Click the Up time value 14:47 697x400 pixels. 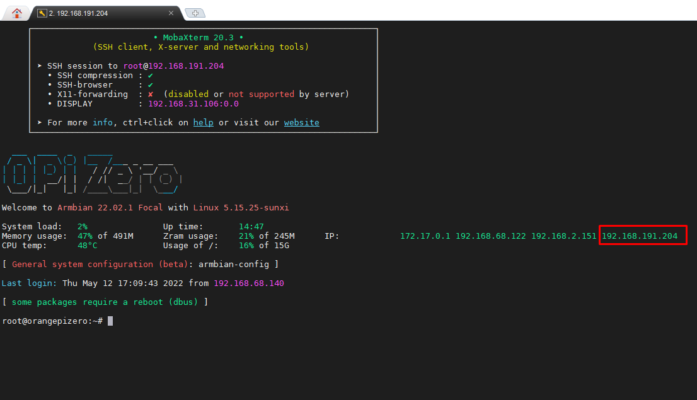pyautogui.click(x=251, y=227)
